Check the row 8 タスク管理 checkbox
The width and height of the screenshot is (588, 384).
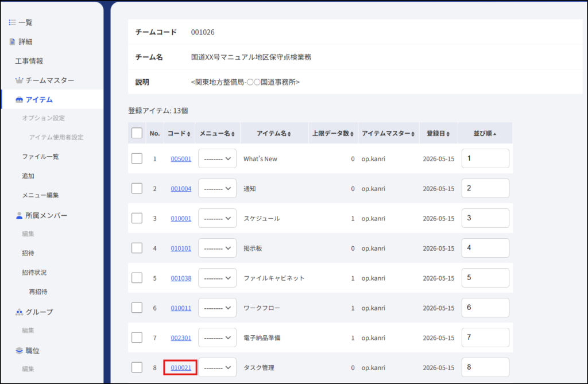coord(137,367)
